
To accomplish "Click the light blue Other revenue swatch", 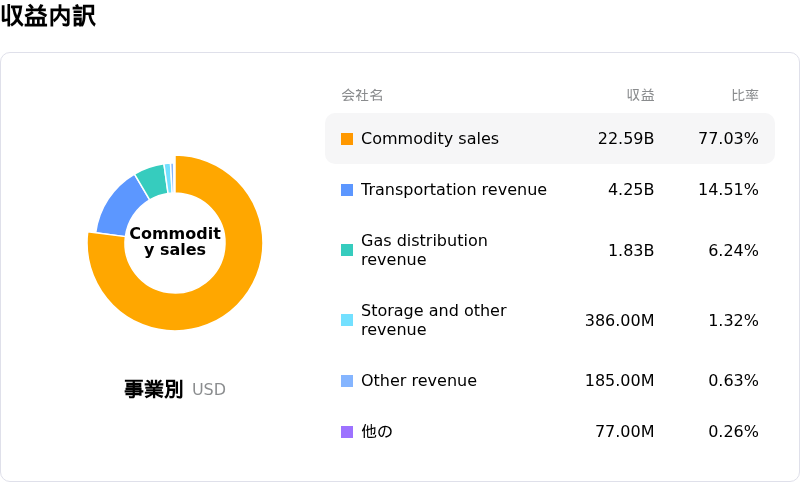I will pos(347,381).
